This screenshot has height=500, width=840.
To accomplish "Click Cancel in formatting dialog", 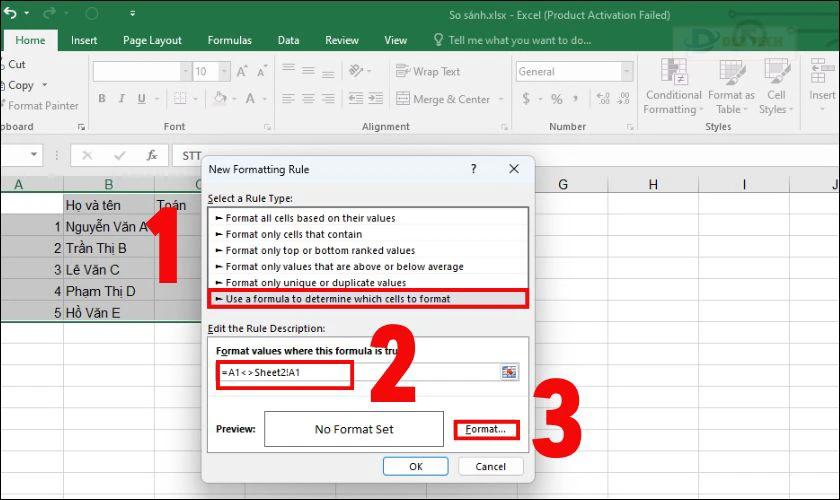I will point(490,466).
